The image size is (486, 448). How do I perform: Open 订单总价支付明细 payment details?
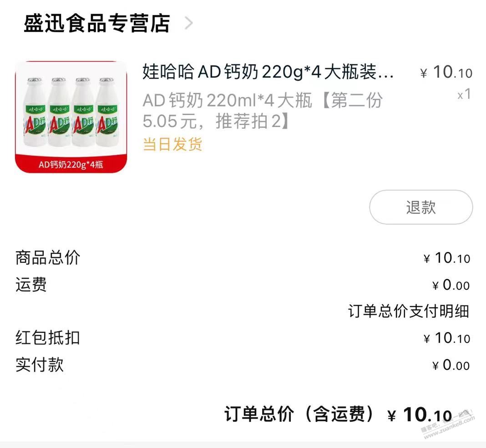408,312
